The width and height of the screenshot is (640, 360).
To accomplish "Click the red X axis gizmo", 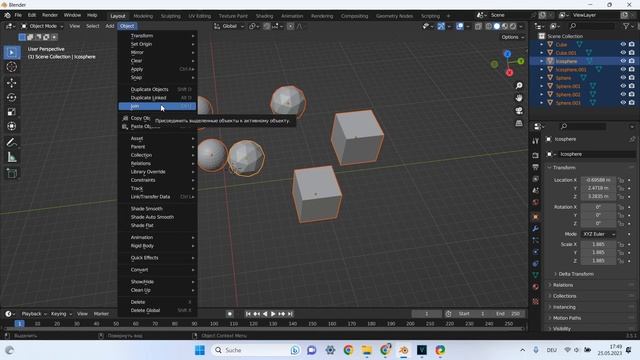I will tap(509, 73).
